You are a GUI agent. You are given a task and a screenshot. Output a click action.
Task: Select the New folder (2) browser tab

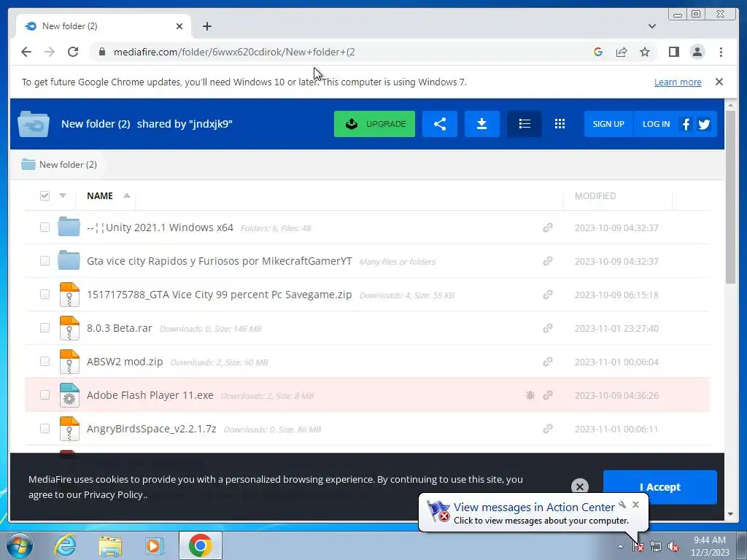pyautogui.click(x=104, y=26)
